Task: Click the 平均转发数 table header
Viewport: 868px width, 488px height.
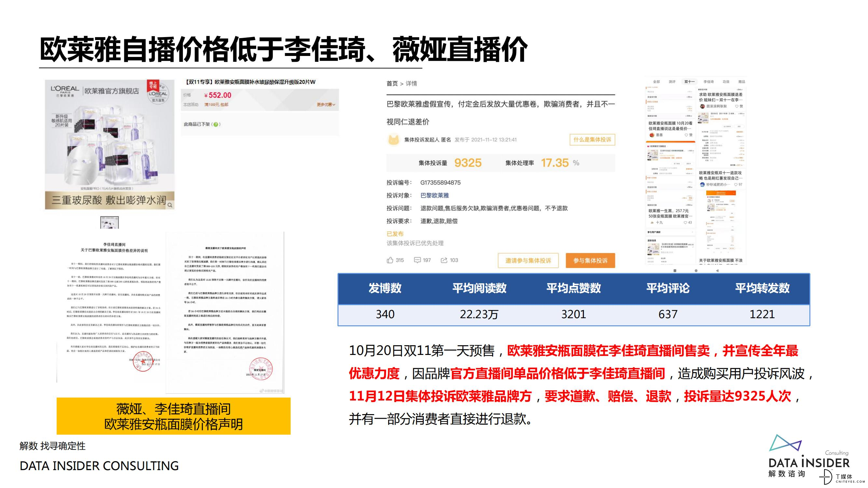Action: click(x=762, y=288)
